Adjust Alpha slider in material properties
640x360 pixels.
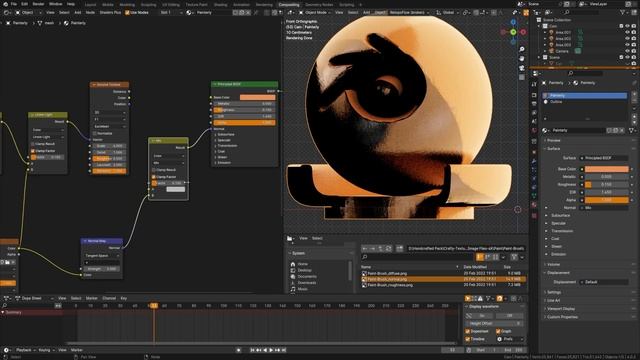[607, 200]
